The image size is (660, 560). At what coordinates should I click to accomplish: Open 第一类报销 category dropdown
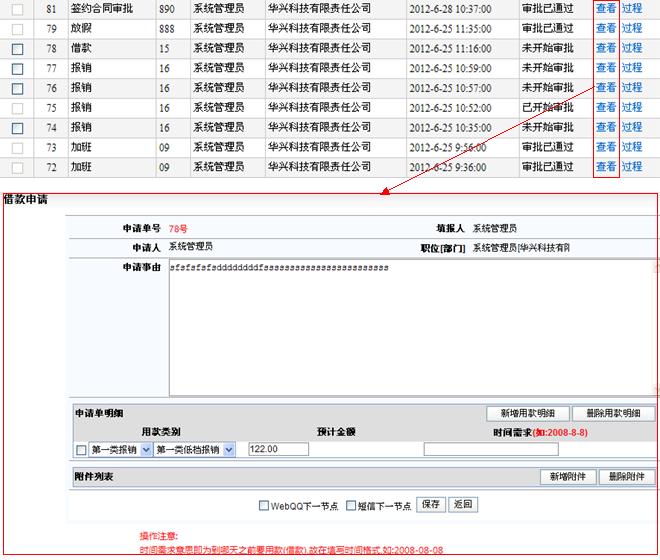pos(120,450)
